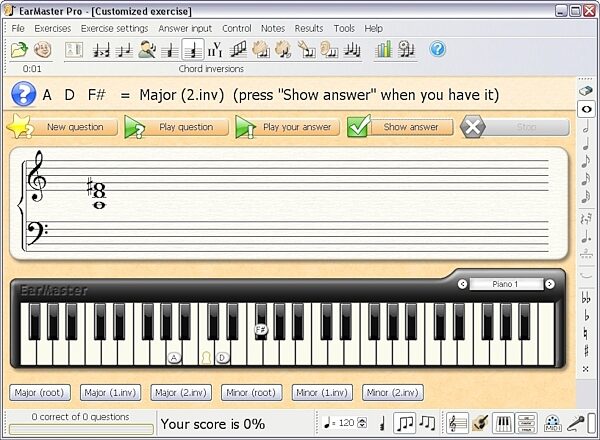This screenshot has height=440, width=600.
Task: Open the interval singing exercise icon
Action: (x=147, y=49)
